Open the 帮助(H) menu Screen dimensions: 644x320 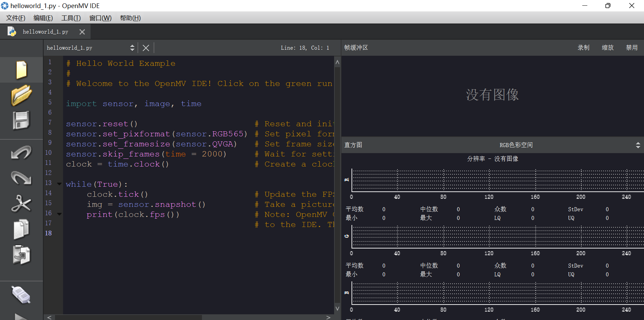[130, 18]
